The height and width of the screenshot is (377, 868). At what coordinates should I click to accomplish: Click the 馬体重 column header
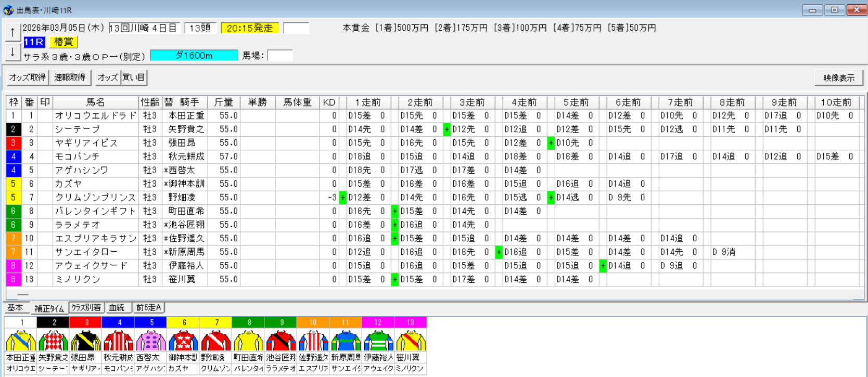[297, 102]
